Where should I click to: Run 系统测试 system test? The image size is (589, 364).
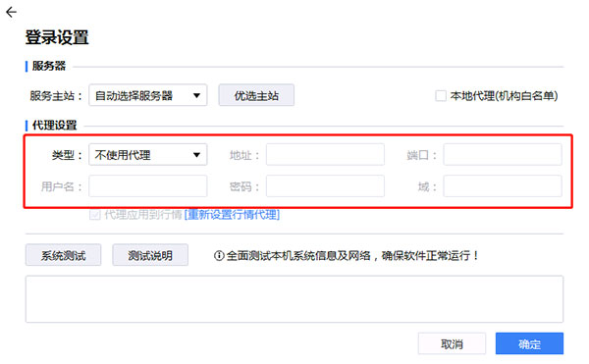(63, 255)
